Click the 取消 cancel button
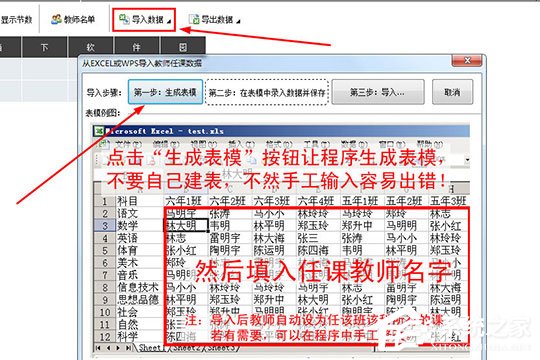540x360 pixels. click(453, 92)
